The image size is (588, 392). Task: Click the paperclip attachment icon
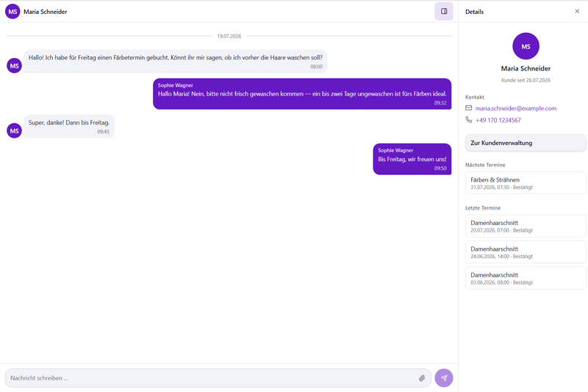(x=422, y=378)
